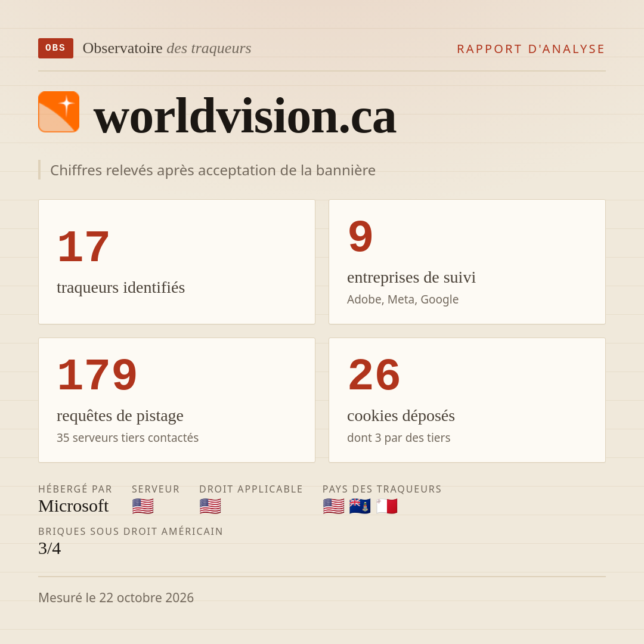644x644 pixels.
Task: Click the 'dont 3 par des tiers' text
Action: click(x=398, y=438)
